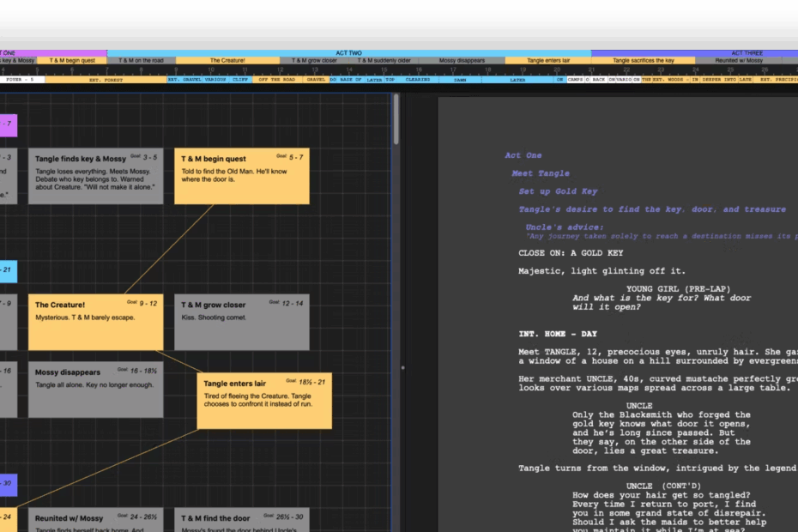Viewport: 798px width, 532px height.
Task: Select the ACT TWO bar in the timeline
Action: (x=349, y=53)
